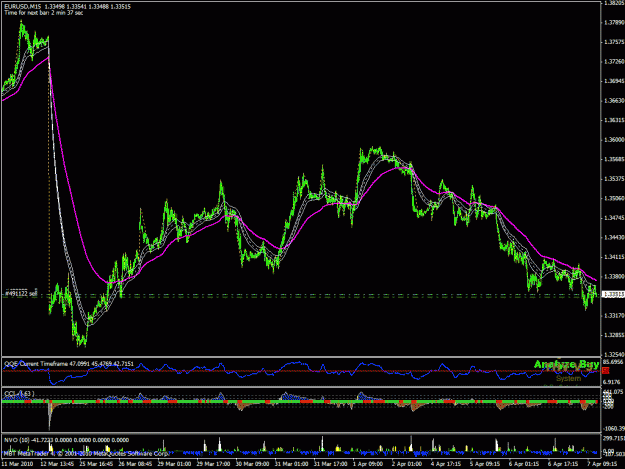The width and height of the screenshot is (625, 469).
Task: Click the '29 Mar 01:00' time axis label
Action: 175,464
